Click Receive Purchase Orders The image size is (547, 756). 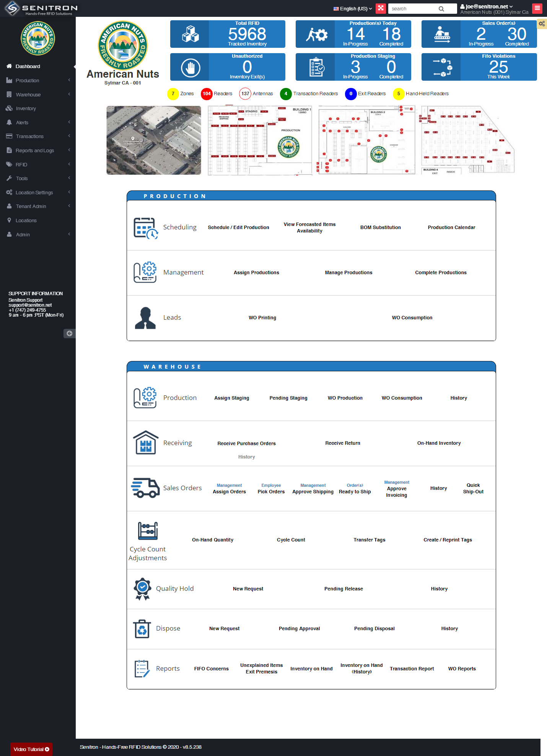point(246,444)
